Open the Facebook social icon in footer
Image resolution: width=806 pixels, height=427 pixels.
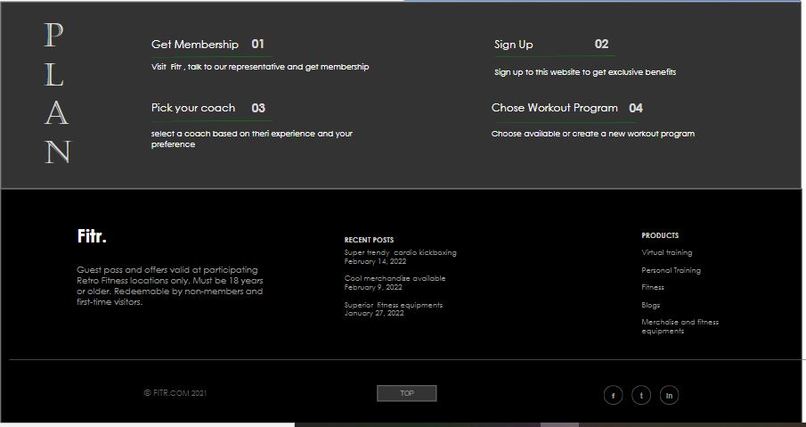click(x=613, y=395)
